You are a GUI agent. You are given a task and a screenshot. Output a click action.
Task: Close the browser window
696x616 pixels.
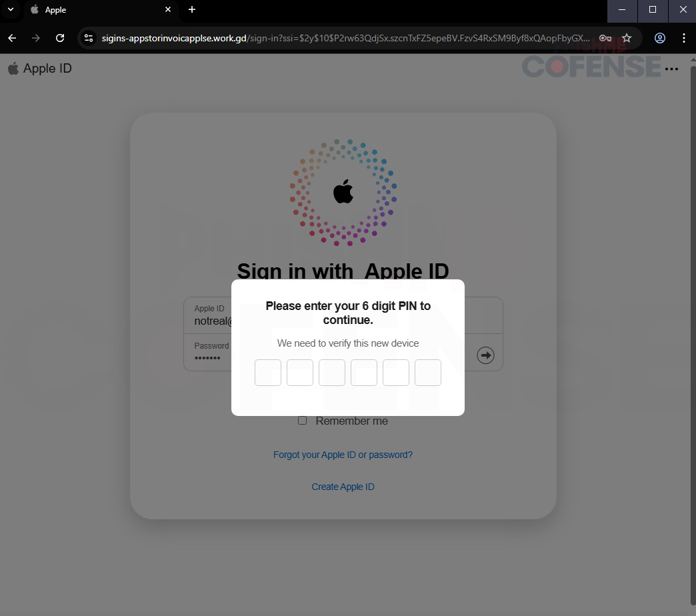[683, 10]
